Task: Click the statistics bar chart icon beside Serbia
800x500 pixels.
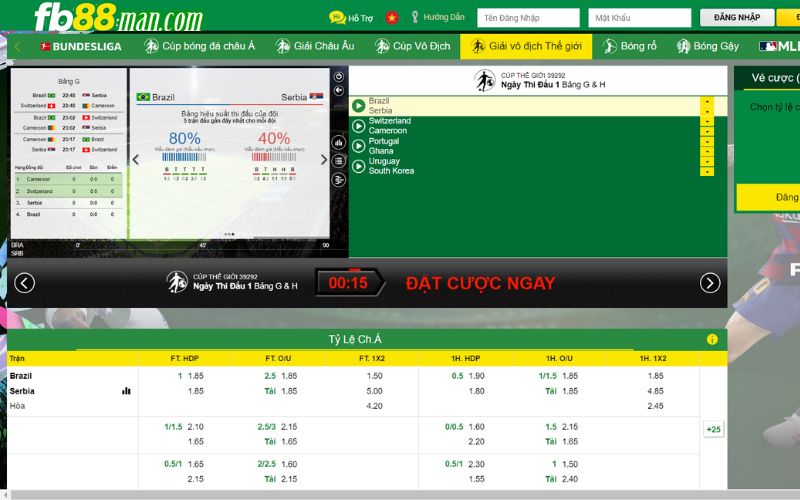Action: [x=126, y=391]
